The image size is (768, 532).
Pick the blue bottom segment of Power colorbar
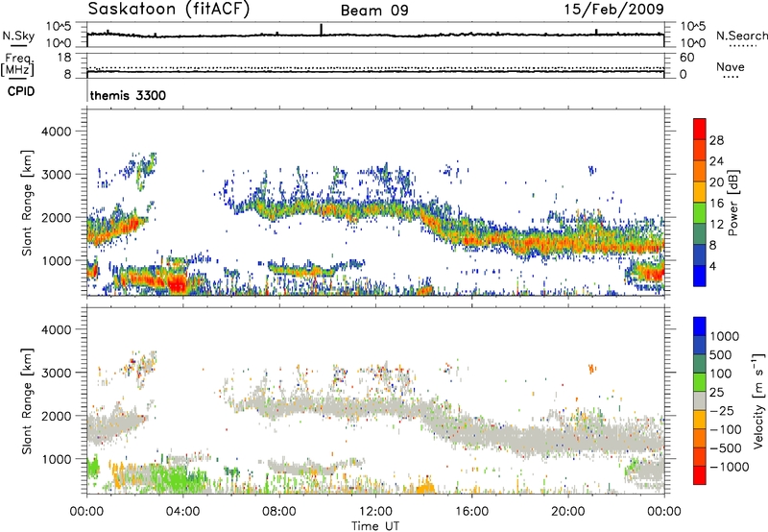[700, 276]
